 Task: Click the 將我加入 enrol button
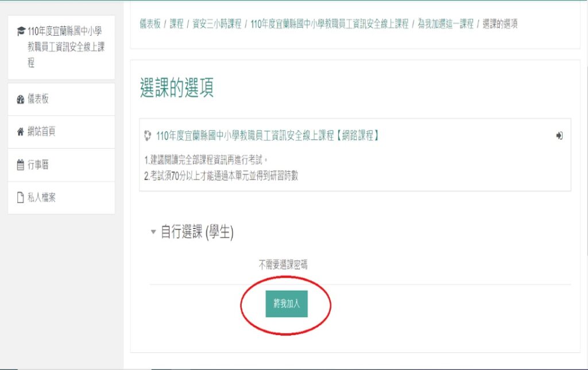(x=287, y=303)
